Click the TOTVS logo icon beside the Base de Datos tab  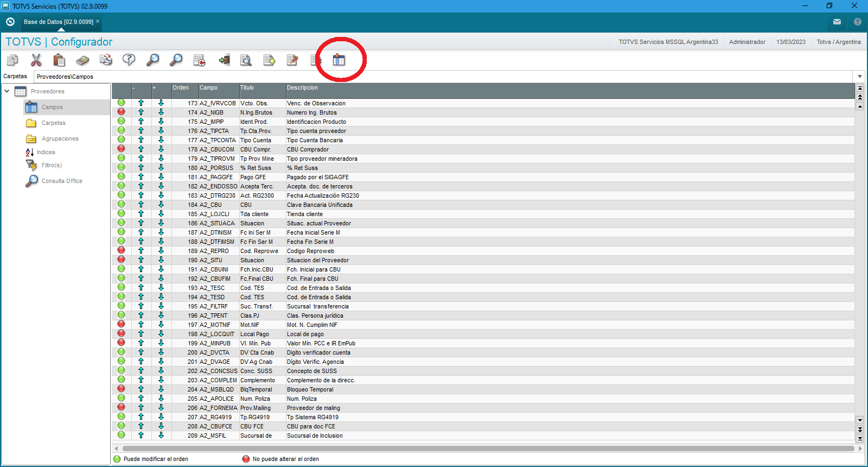10,22
